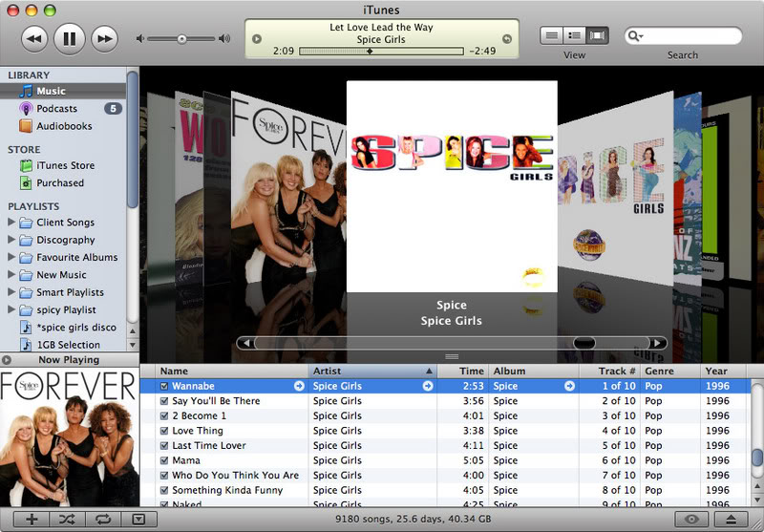
Task: Click the sidebar scroll down arrow
Action: pos(133,345)
